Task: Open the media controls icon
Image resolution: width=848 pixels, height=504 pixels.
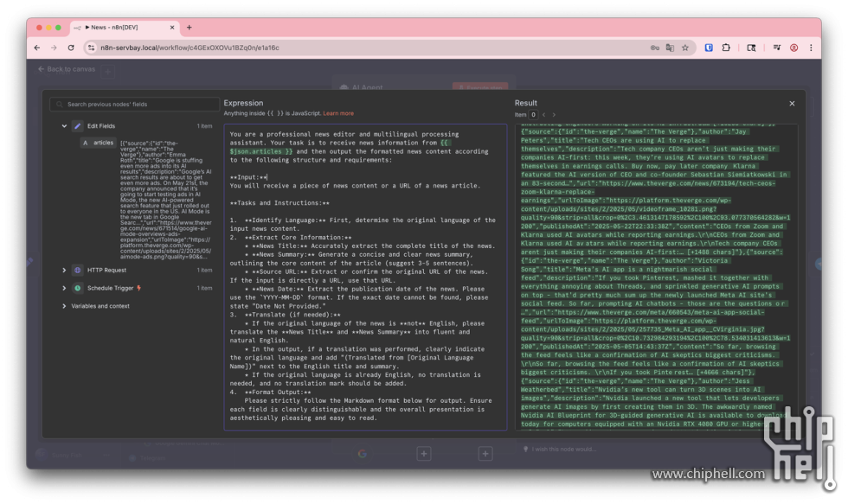Action: (x=777, y=48)
